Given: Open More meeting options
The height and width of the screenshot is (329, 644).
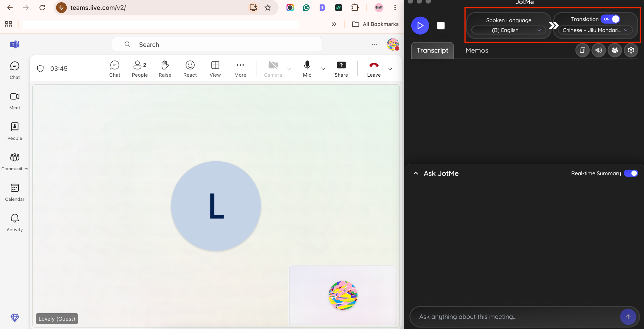Looking at the screenshot, I should click(240, 69).
